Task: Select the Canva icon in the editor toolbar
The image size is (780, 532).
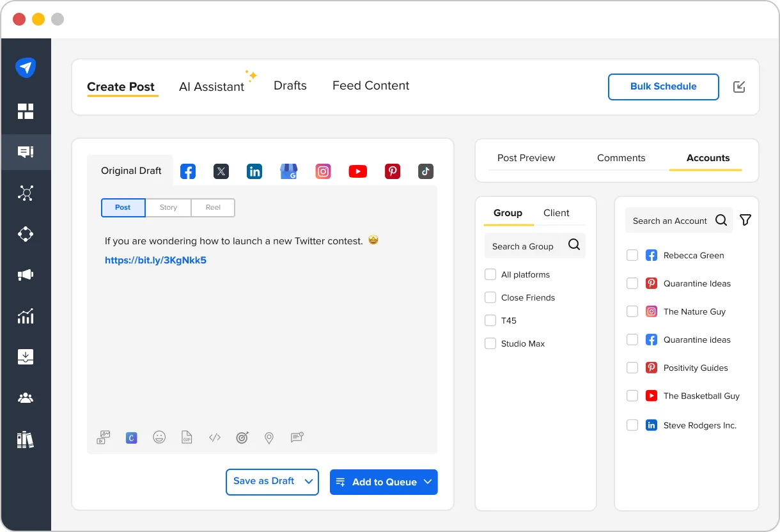Action: click(x=131, y=437)
